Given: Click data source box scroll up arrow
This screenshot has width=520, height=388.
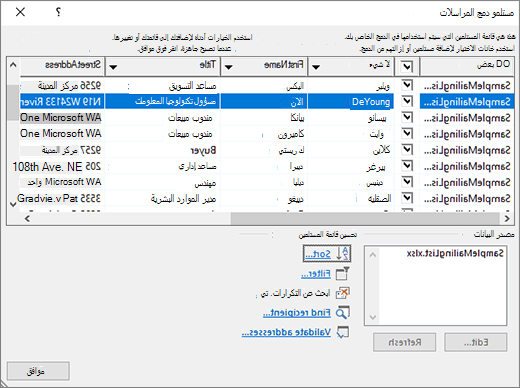Looking at the screenshot, I should (373, 255).
